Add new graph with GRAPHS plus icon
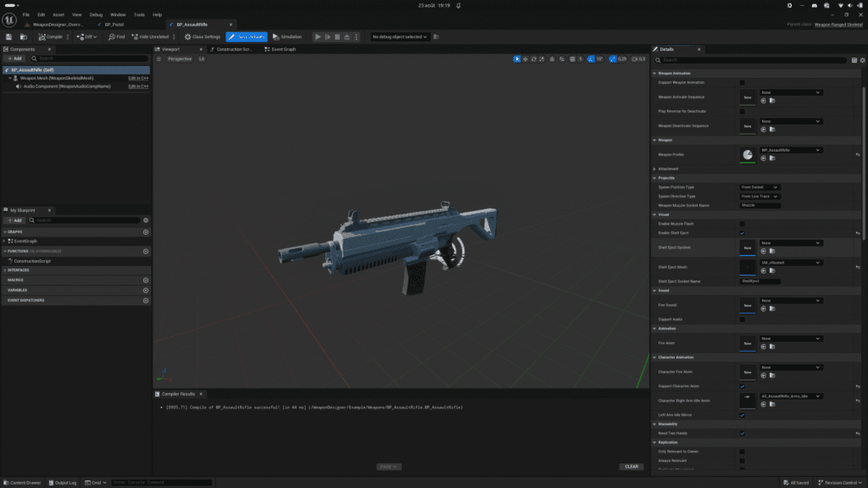The height and width of the screenshot is (488, 868). pos(146,232)
